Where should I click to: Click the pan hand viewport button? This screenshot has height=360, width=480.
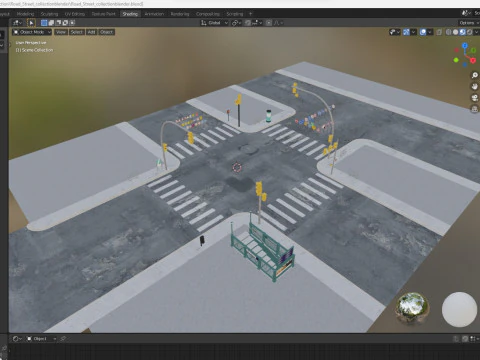[474, 86]
